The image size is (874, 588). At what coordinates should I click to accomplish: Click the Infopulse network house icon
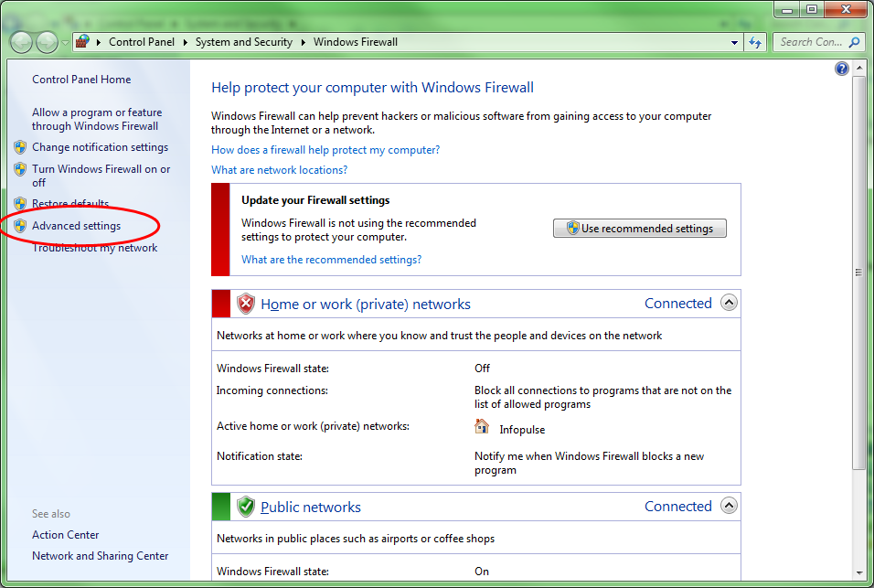(x=482, y=427)
